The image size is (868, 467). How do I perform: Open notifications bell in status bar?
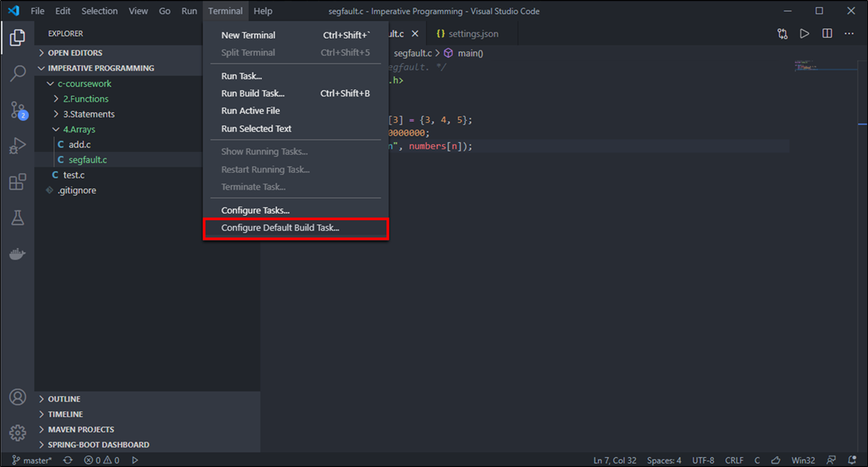[851, 460]
